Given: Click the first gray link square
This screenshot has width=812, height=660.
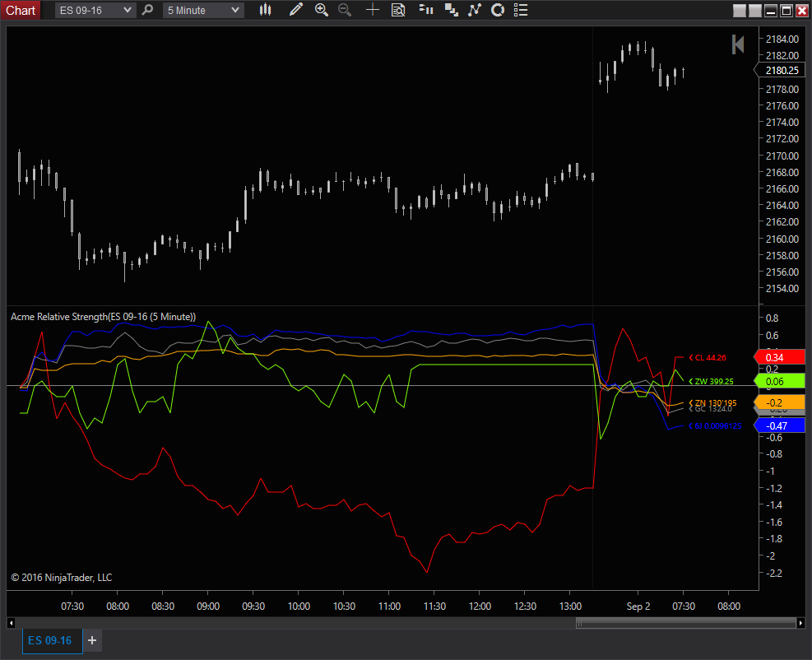Looking at the screenshot, I should pyautogui.click(x=740, y=11).
